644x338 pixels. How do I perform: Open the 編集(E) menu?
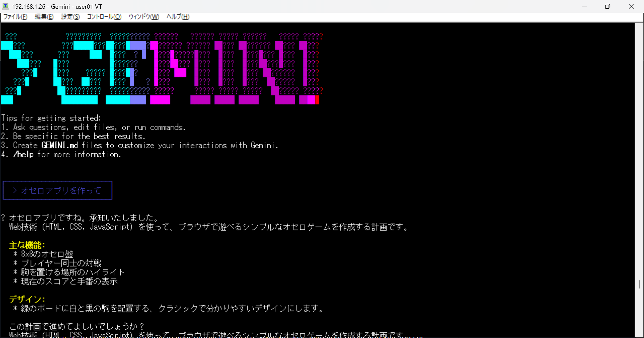pyautogui.click(x=44, y=17)
